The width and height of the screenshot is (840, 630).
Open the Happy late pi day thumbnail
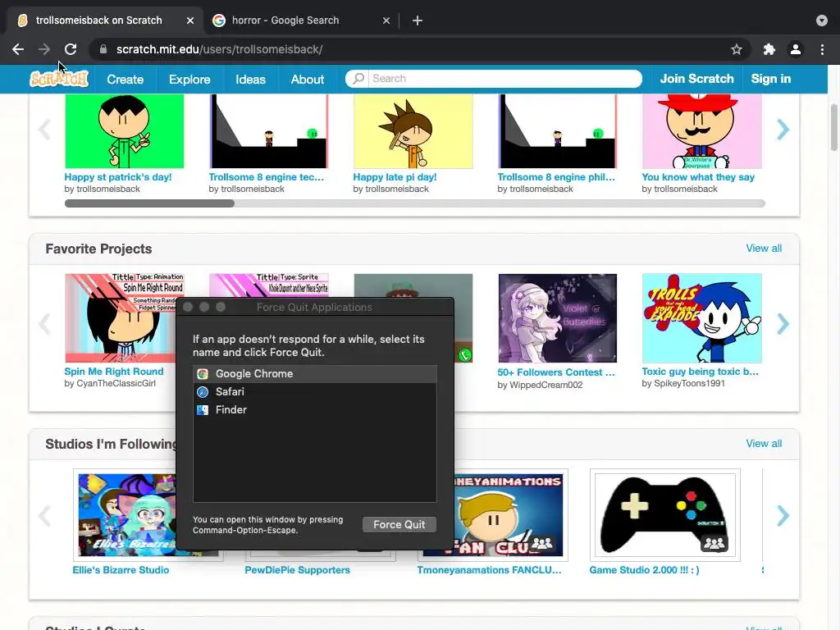pyautogui.click(x=413, y=131)
